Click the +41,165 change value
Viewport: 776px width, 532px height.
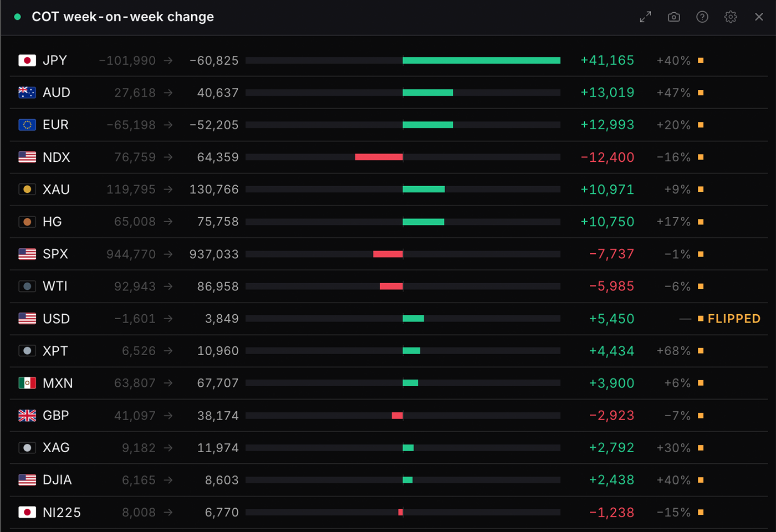tap(607, 60)
